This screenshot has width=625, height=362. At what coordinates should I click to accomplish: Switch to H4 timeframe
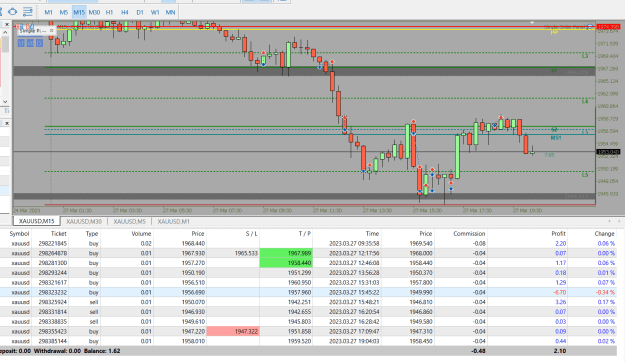pyautogui.click(x=124, y=12)
